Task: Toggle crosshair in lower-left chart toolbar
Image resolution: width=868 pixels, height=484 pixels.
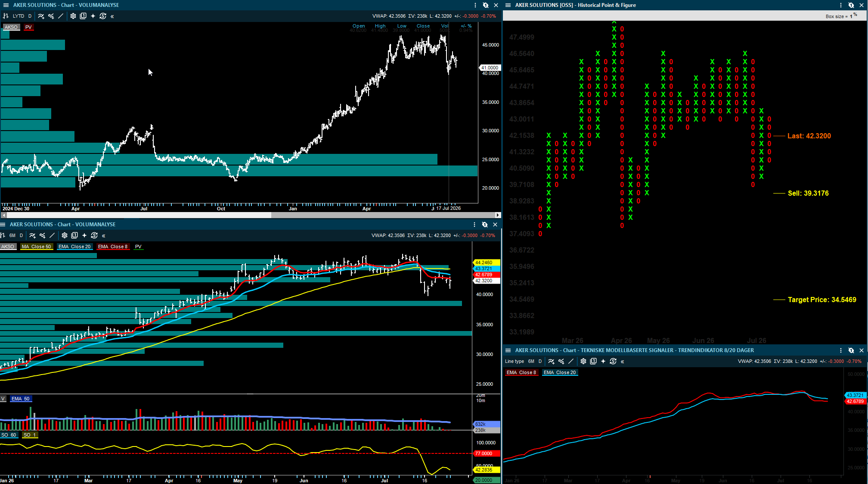Action: pyautogui.click(x=84, y=235)
